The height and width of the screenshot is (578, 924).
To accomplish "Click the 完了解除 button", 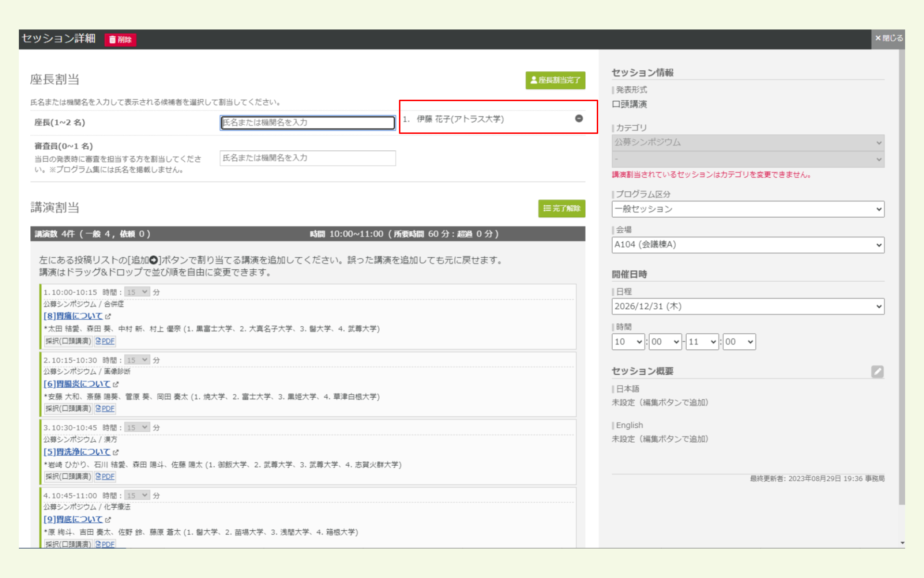I will pos(561,209).
